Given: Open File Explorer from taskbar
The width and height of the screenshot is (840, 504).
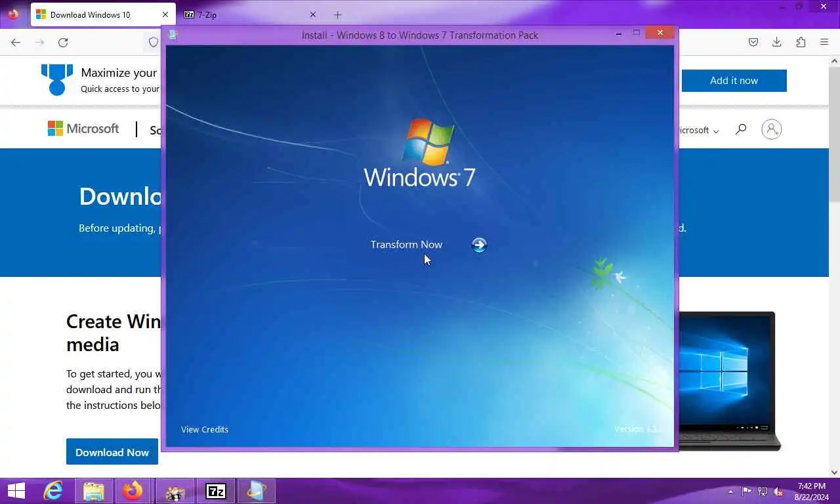Looking at the screenshot, I should click(94, 491).
